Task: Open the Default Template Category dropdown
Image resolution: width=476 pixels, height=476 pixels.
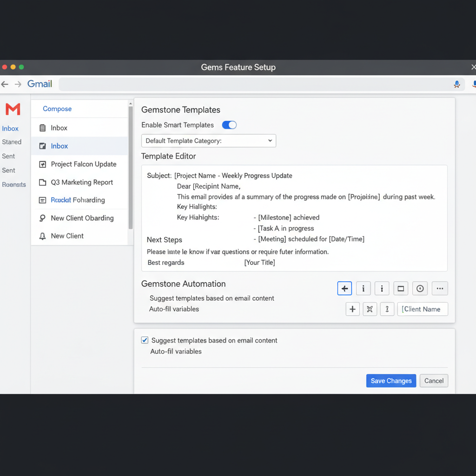Action: coord(209,141)
